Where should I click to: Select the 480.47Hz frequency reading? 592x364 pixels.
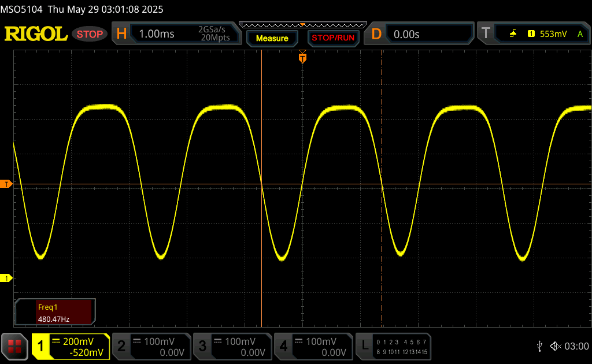click(54, 319)
